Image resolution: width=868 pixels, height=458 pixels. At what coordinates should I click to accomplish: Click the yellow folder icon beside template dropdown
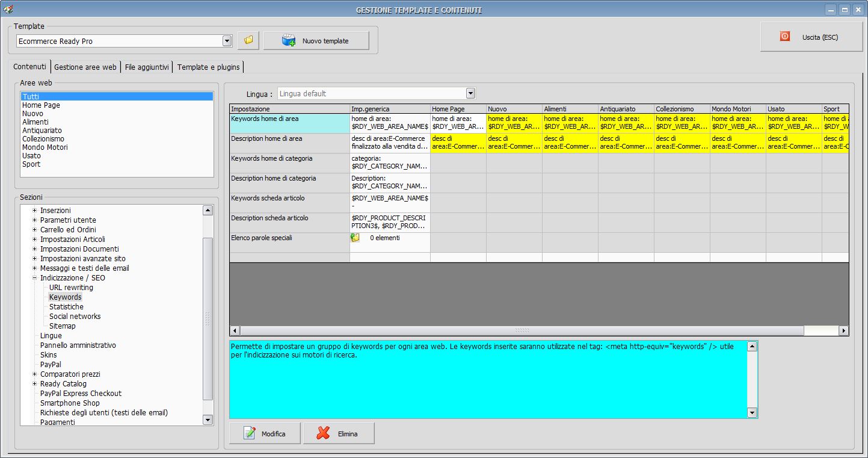click(248, 41)
